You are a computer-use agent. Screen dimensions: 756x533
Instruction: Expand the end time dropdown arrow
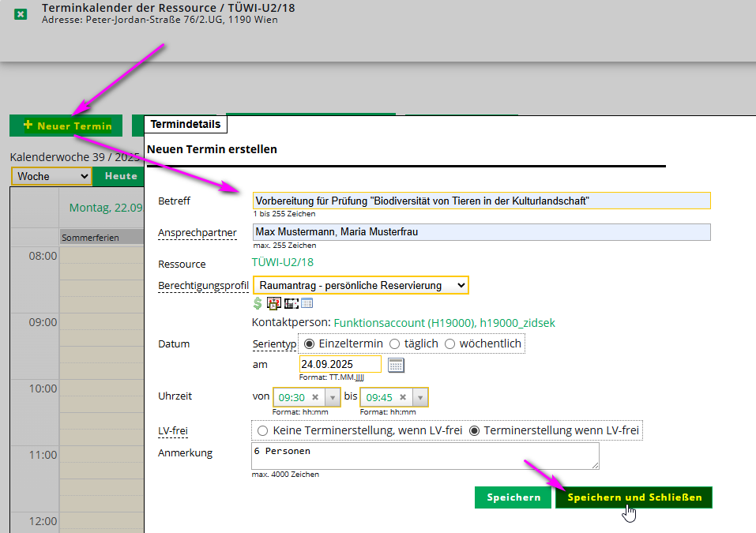[420, 397]
